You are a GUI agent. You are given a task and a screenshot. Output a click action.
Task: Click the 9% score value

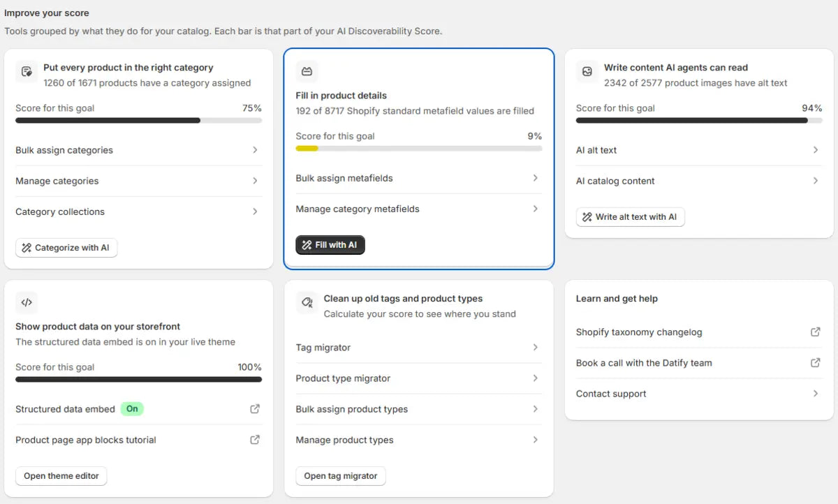535,136
